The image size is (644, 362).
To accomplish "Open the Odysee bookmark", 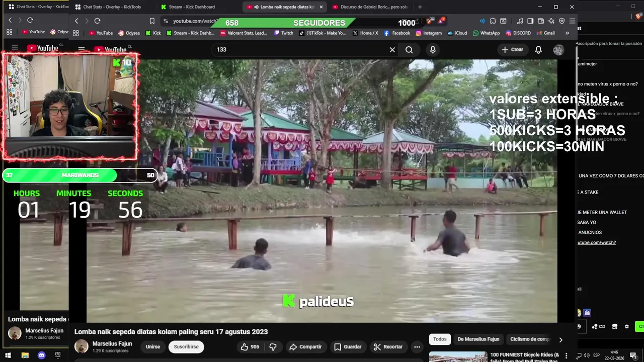I will tap(129, 33).
